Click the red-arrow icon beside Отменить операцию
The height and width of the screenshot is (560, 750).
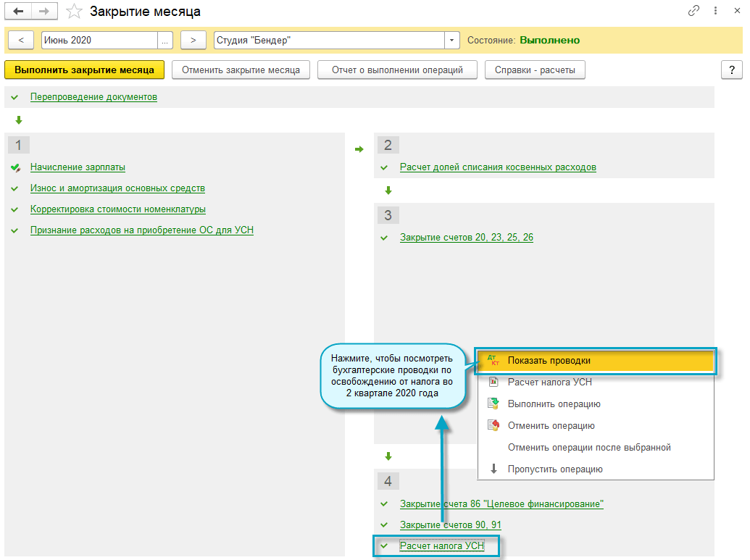(493, 425)
